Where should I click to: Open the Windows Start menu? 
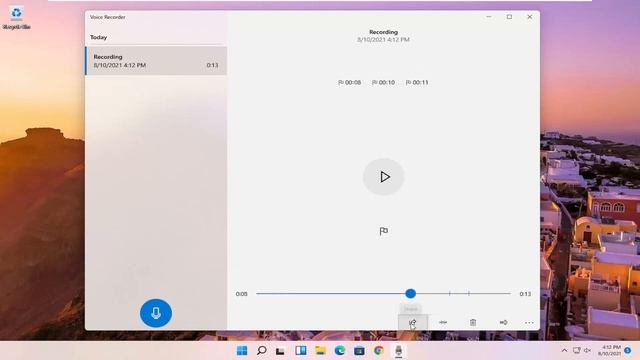[x=242, y=351]
